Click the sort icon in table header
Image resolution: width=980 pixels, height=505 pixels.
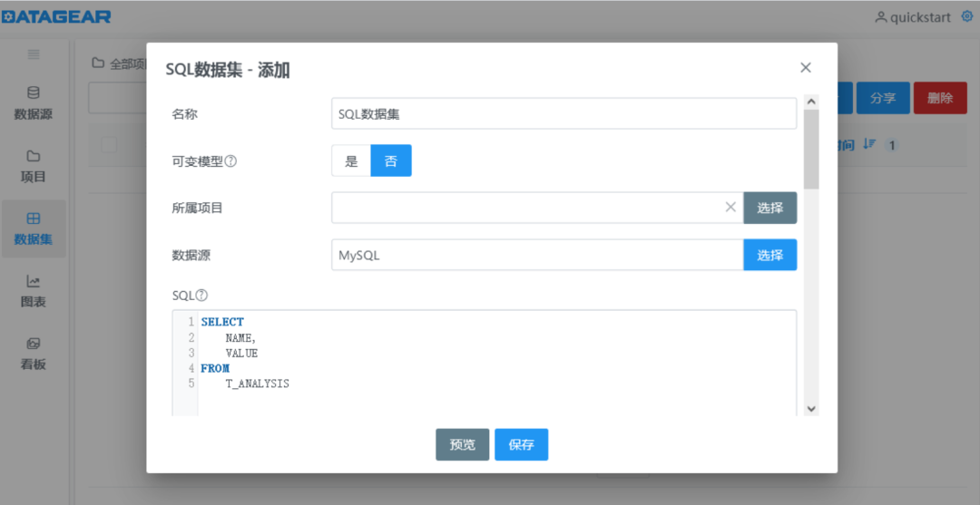(x=869, y=144)
